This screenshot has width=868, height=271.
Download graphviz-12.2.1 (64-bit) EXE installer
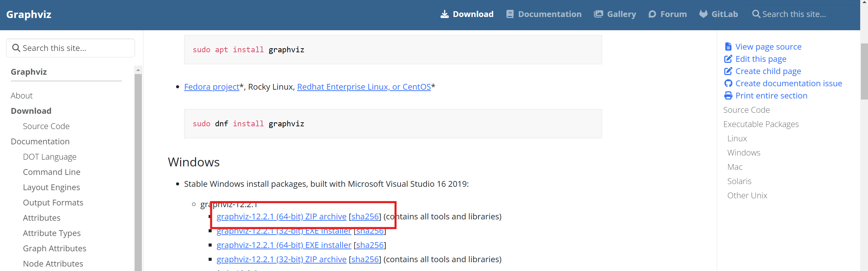[284, 245]
